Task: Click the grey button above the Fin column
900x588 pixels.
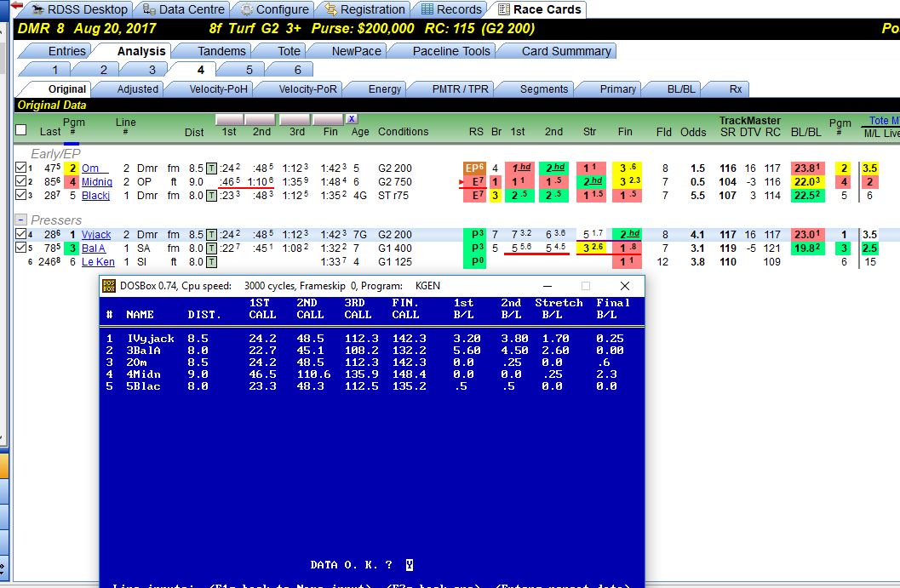Action: coord(329,119)
